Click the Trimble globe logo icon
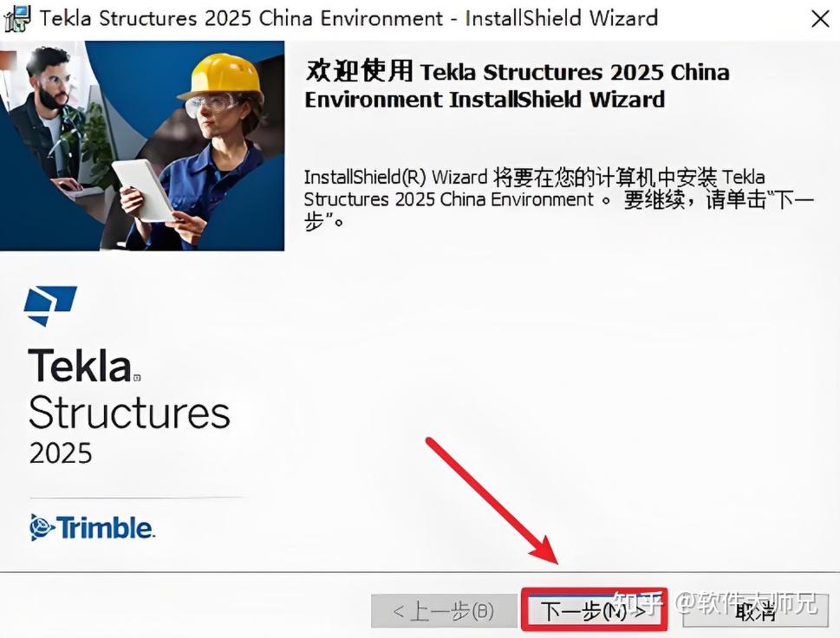Viewport: 840px width, 638px height. 42,527
